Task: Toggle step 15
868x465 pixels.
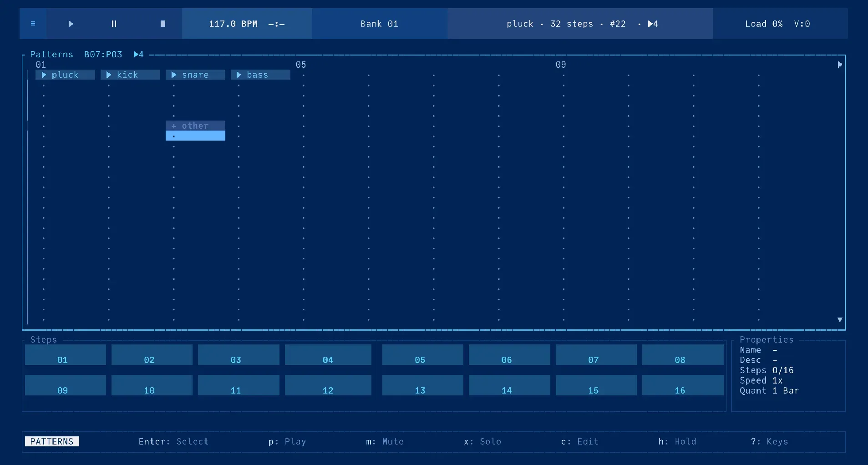Action: (596, 385)
